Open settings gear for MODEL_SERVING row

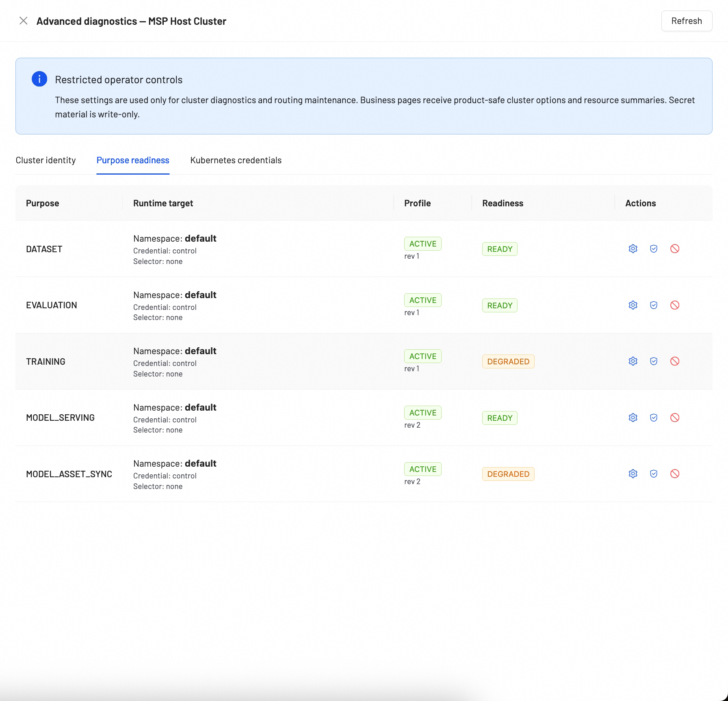point(633,418)
